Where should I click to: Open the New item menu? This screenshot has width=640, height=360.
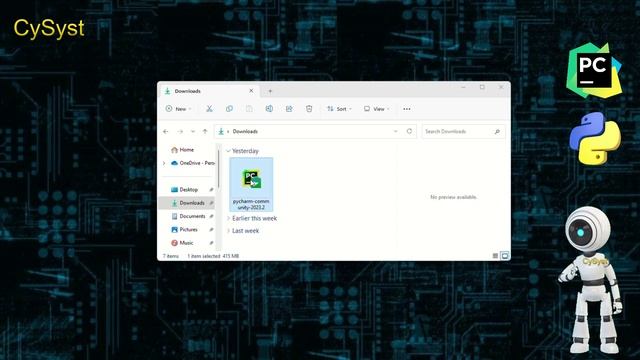178,109
